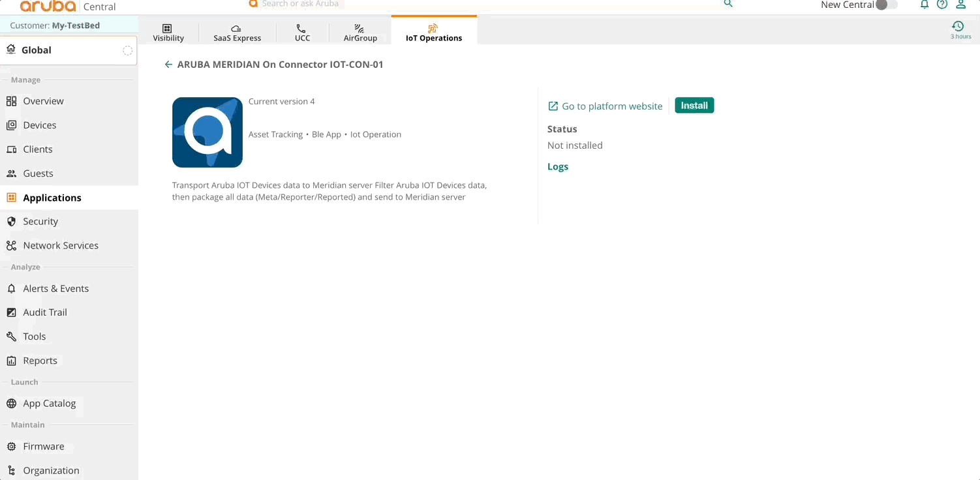Click the Install button

(694, 106)
